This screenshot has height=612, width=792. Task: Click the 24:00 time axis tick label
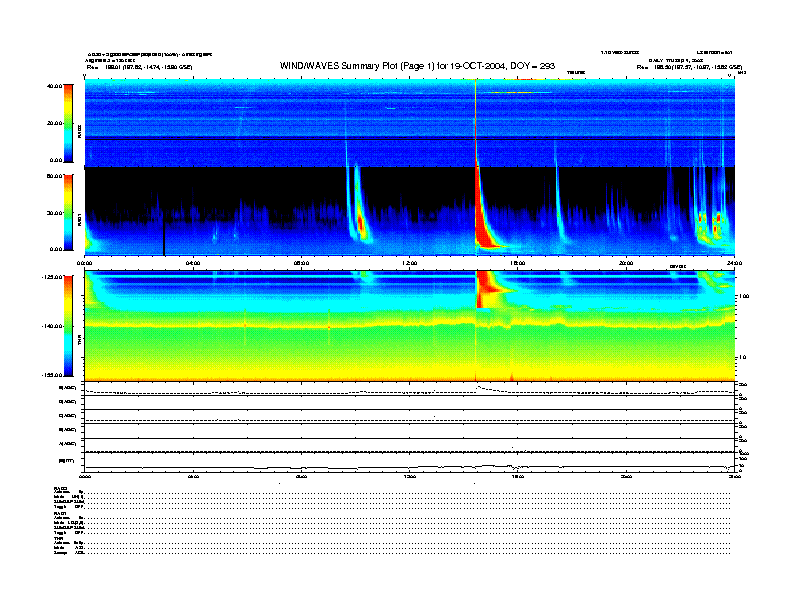[x=734, y=264]
